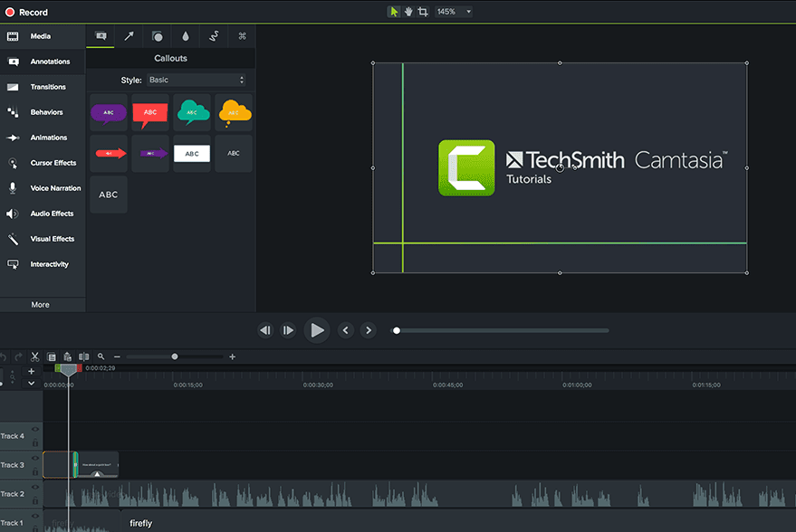This screenshot has height=532, width=796.
Task: Click the Split clip icon
Action: click(x=83, y=357)
